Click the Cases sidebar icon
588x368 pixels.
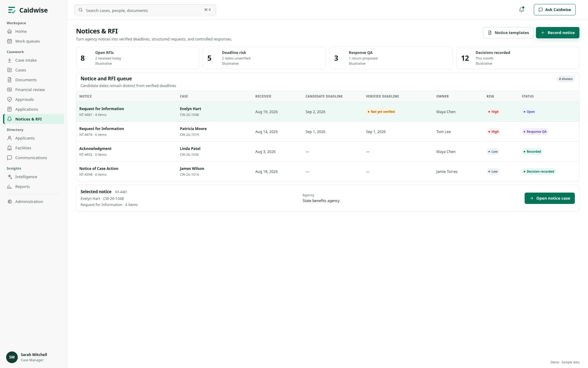(x=9, y=70)
